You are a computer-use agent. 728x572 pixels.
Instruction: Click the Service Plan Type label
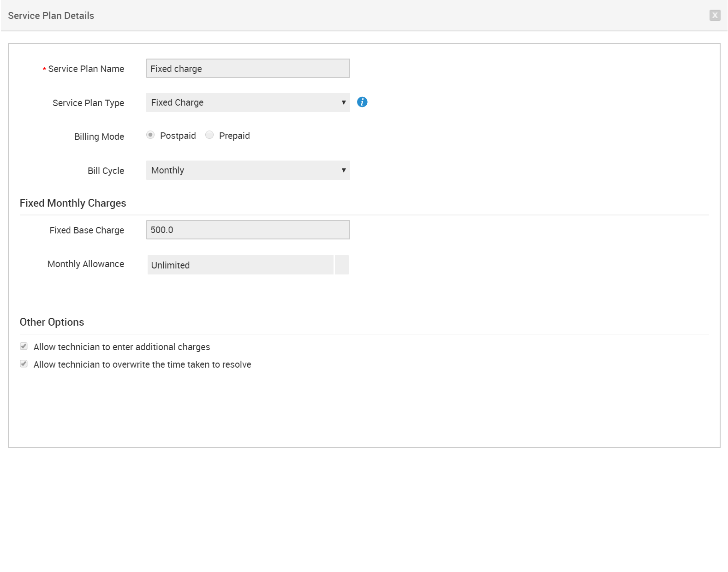point(88,103)
